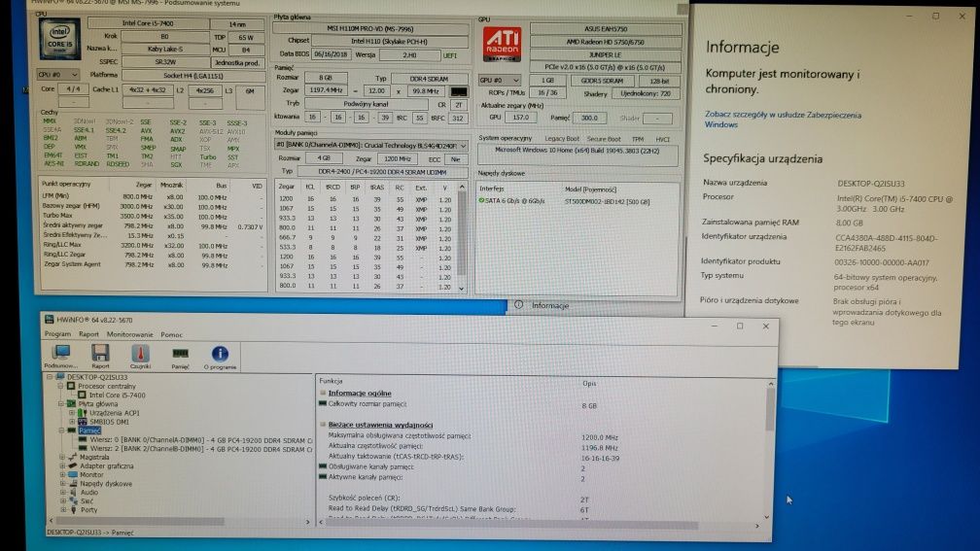Click the green SATA 6 Gb/s status icon

(x=481, y=201)
